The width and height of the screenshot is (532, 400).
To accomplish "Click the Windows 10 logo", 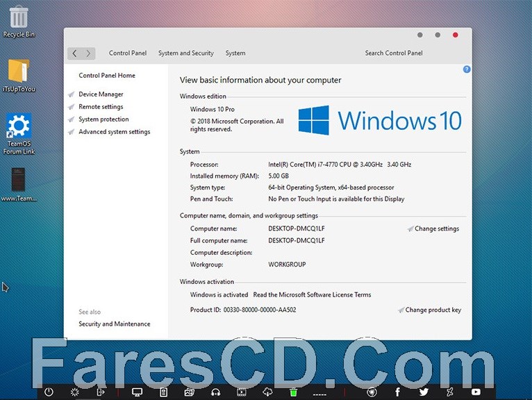I will point(380,120).
